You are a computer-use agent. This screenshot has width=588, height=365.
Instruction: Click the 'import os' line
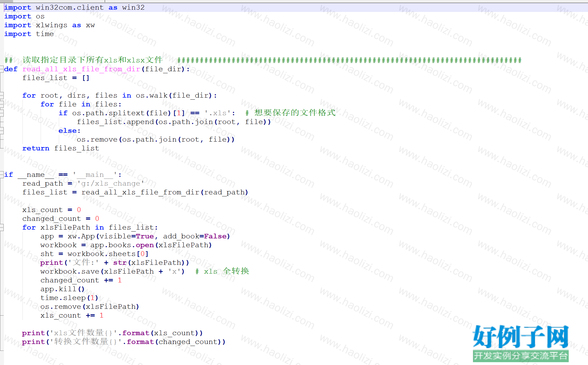pos(24,16)
